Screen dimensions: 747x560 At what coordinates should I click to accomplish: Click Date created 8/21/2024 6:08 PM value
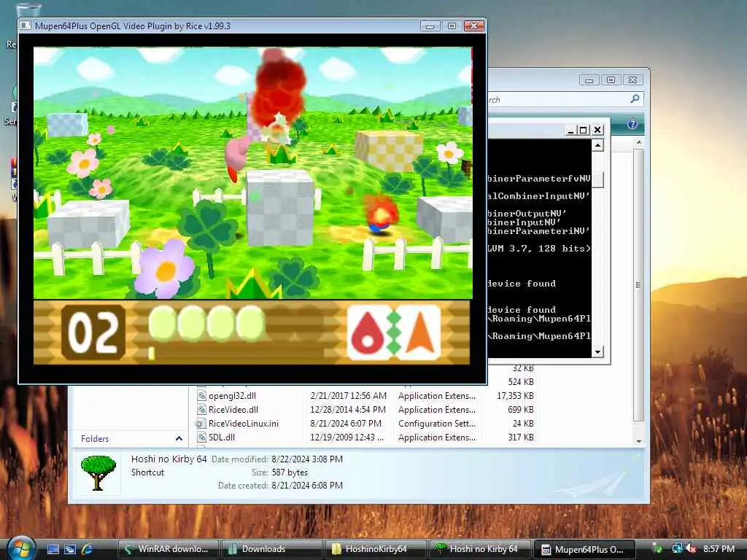coord(307,486)
